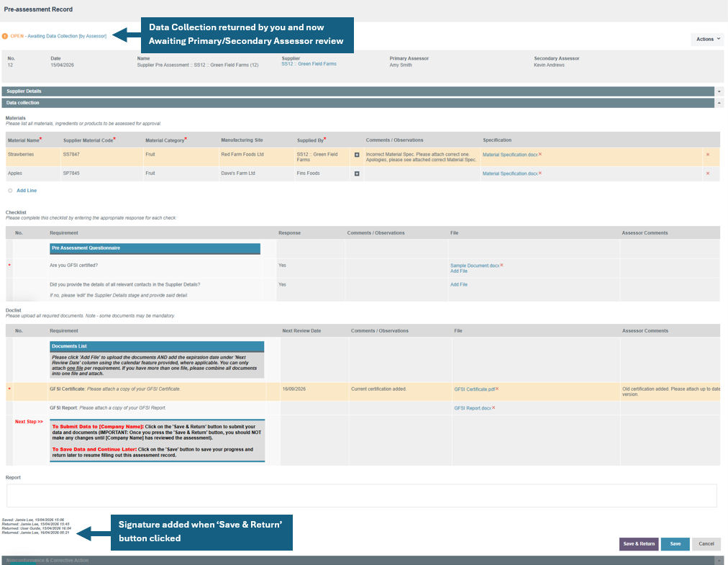Screen dimensions: 728x565
Task: Click the Cancel button
Action: coord(706,544)
